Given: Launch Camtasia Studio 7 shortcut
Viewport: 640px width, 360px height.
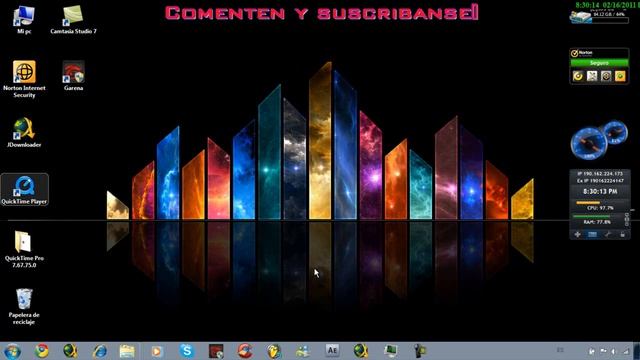Looking at the screenshot, I should tap(73, 20).
